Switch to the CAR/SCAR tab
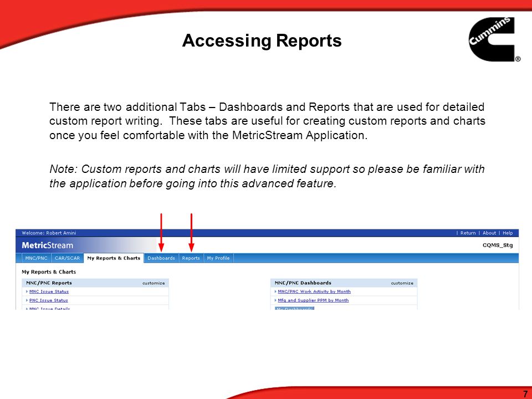 [x=67, y=258]
